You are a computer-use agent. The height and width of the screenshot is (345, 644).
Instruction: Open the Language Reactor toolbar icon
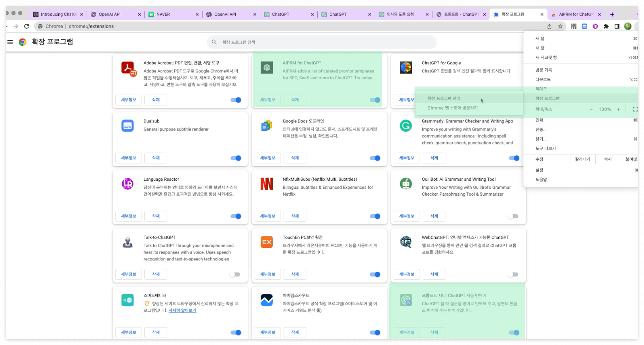pos(595,26)
